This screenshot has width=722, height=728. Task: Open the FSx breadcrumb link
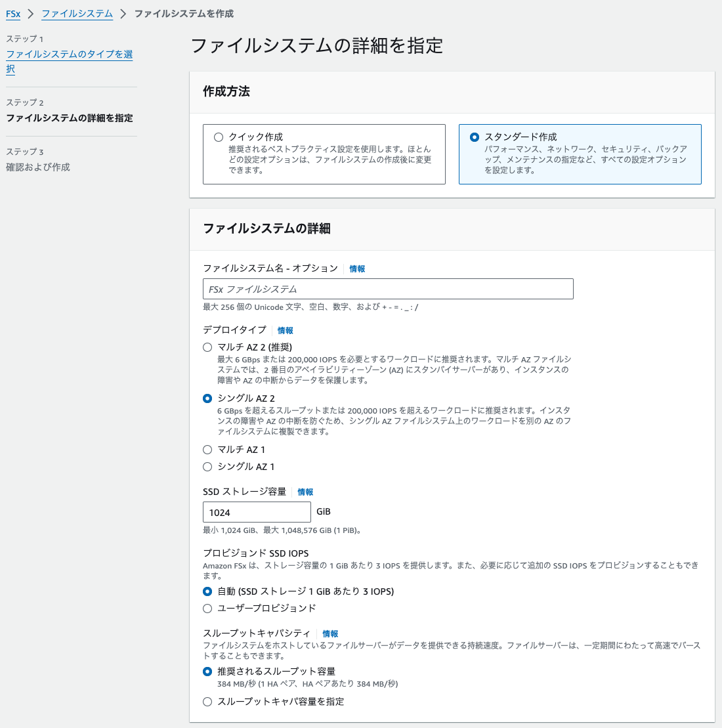point(13,14)
